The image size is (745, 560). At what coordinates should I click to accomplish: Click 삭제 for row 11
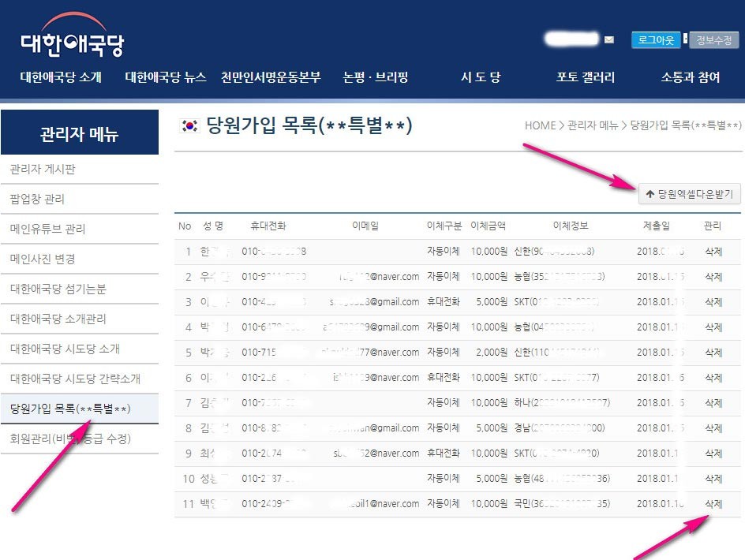click(713, 504)
